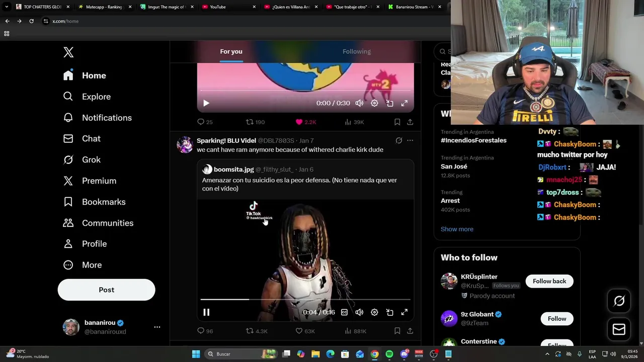The image size is (644, 362).
Task: Share the Sparking! BLU Videl post
Action: [x=410, y=331]
